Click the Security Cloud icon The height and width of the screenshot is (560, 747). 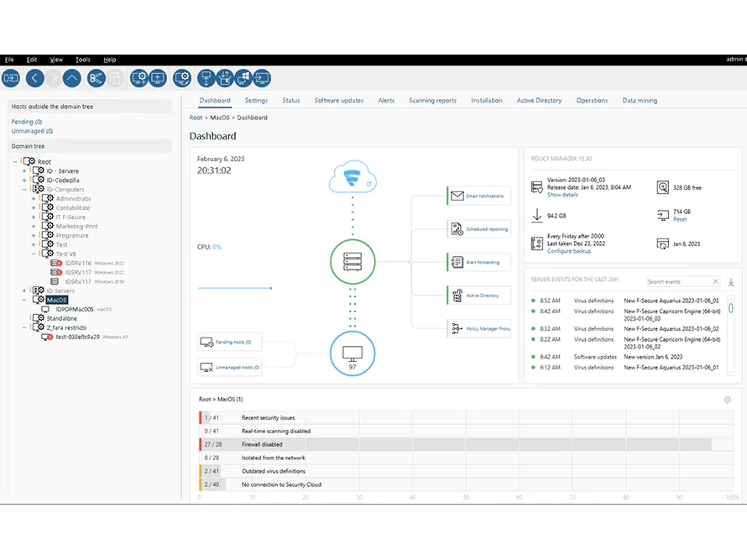pyautogui.click(x=352, y=178)
